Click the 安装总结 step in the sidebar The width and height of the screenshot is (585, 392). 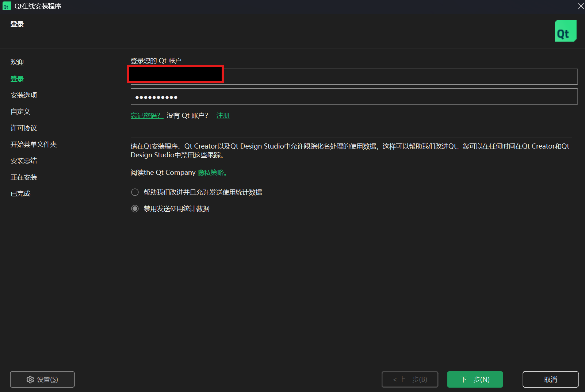point(24,161)
